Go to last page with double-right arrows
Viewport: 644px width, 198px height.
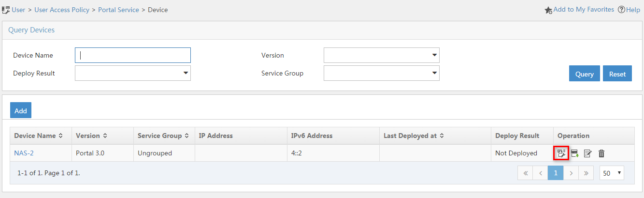tap(586, 173)
